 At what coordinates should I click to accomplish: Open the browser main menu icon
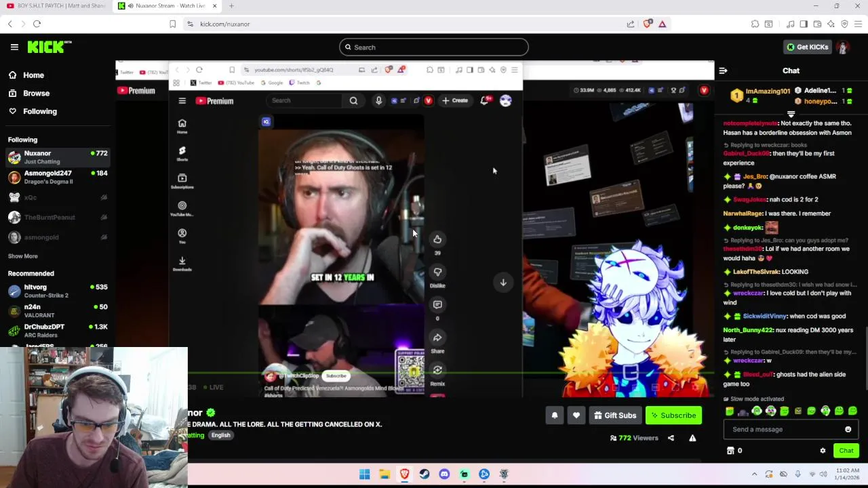[x=858, y=24]
